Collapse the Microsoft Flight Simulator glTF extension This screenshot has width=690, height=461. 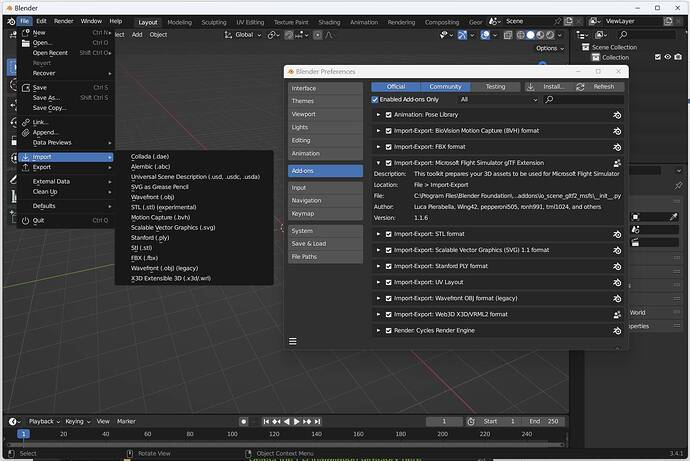coord(378,162)
